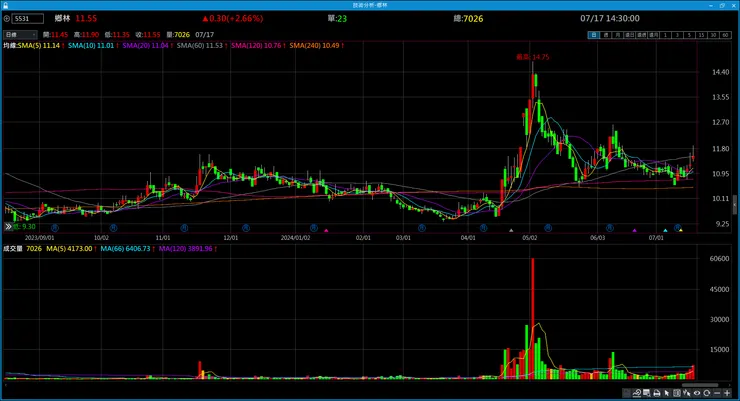The width and height of the screenshot is (740, 401).
Task: Click the lock icon in title bar
Action: pyautogui.click(x=5, y=5)
